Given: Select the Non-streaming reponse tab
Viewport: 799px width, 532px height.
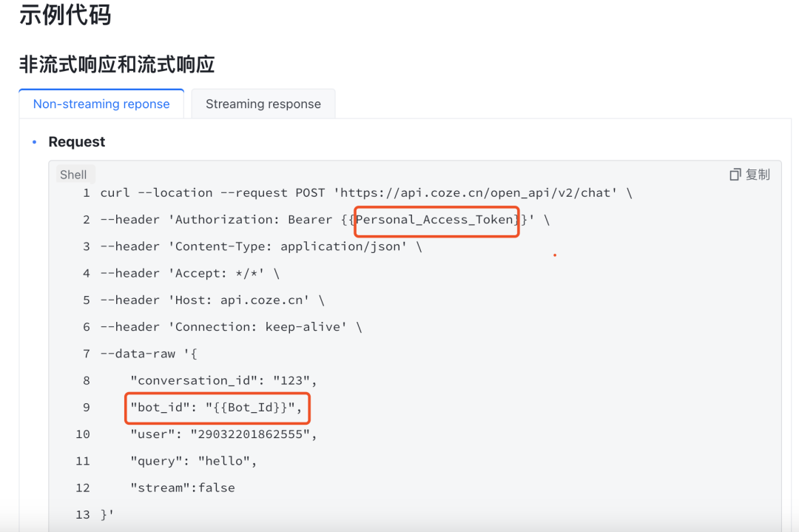Looking at the screenshot, I should tap(101, 104).
